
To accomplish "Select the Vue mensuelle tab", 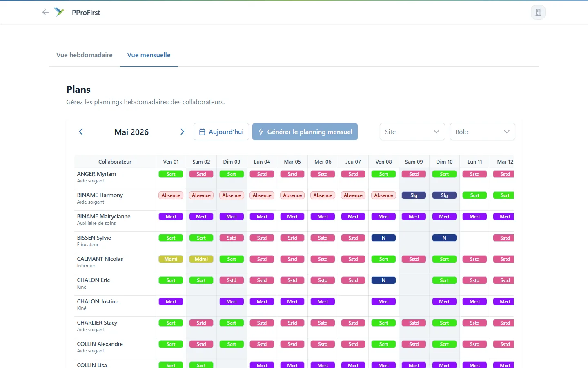I will [149, 55].
